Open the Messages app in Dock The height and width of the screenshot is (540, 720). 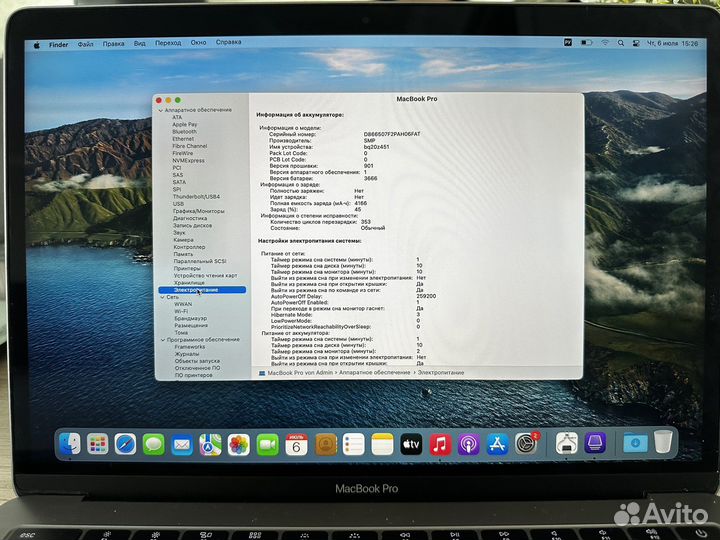pos(153,444)
